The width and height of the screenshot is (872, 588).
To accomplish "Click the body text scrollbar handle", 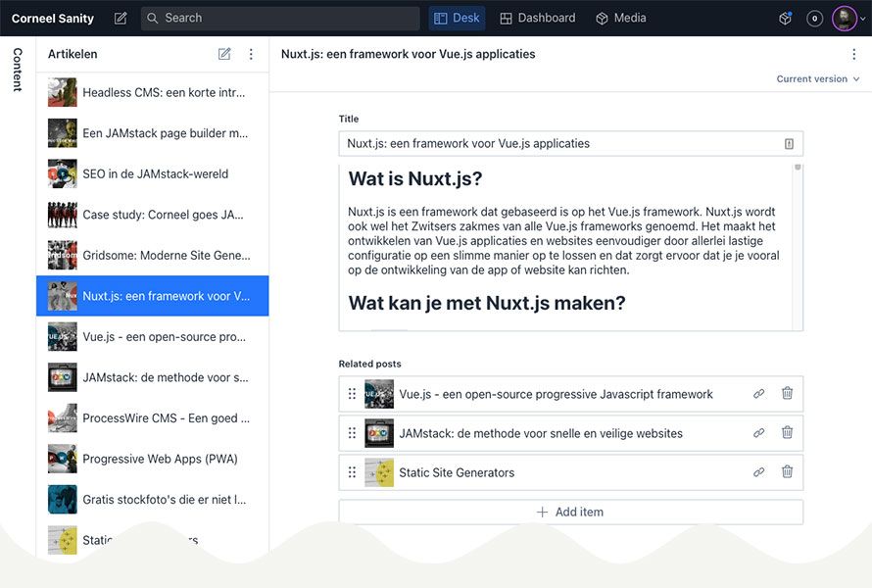I will pyautogui.click(x=798, y=167).
